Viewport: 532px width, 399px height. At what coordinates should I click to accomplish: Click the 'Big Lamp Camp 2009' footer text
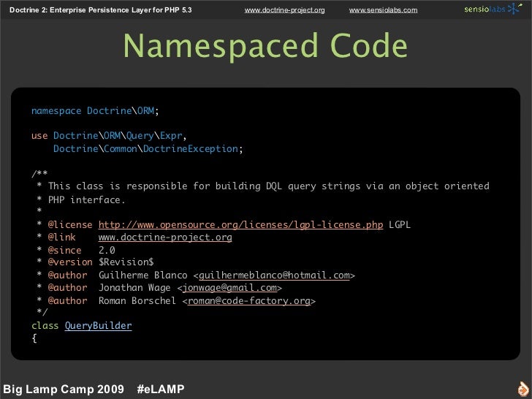point(64,389)
